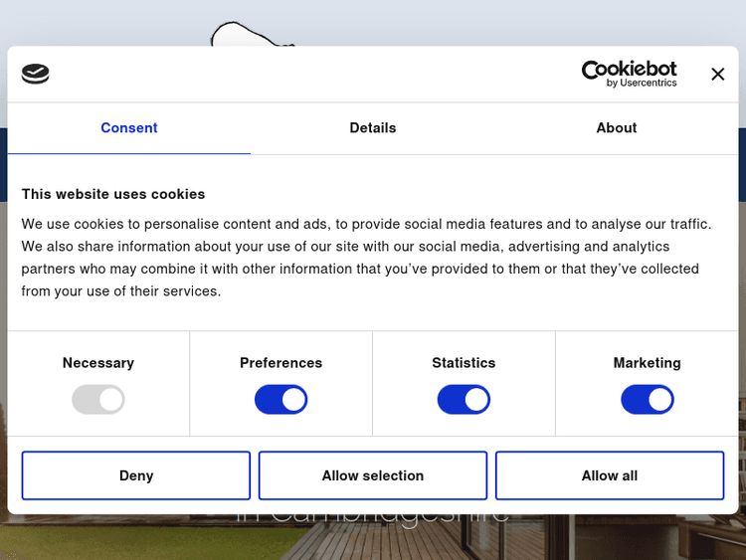Image resolution: width=746 pixels, height=560 pixels.
Task: Accept cookies with Allow all
Action: pyautogui.click(x=610, y=475)
